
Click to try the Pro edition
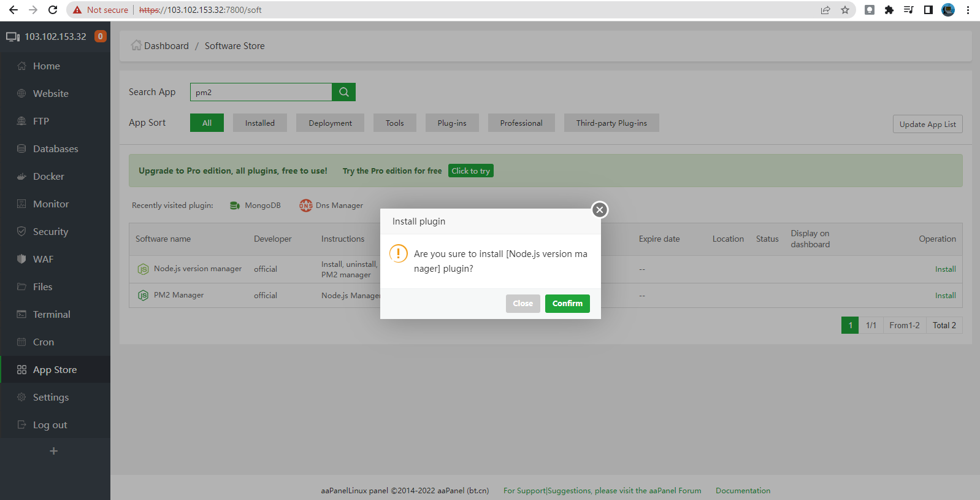470,171
